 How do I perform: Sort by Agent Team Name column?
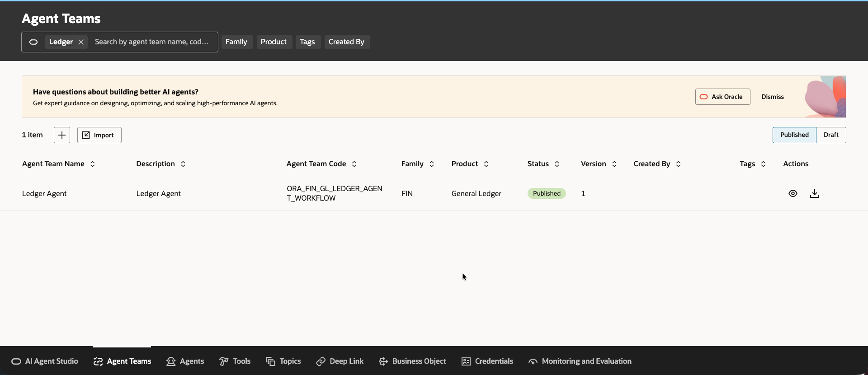pos(93,164)
